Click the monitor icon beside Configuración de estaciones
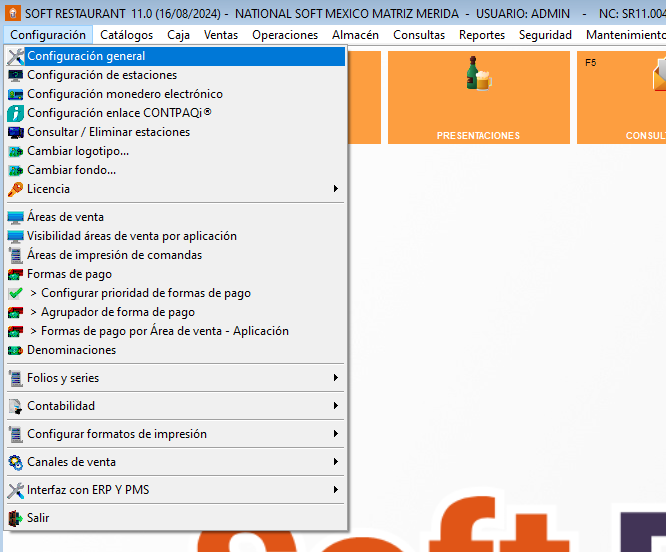The height and width of the screenshot is (552, 666). 16,76
